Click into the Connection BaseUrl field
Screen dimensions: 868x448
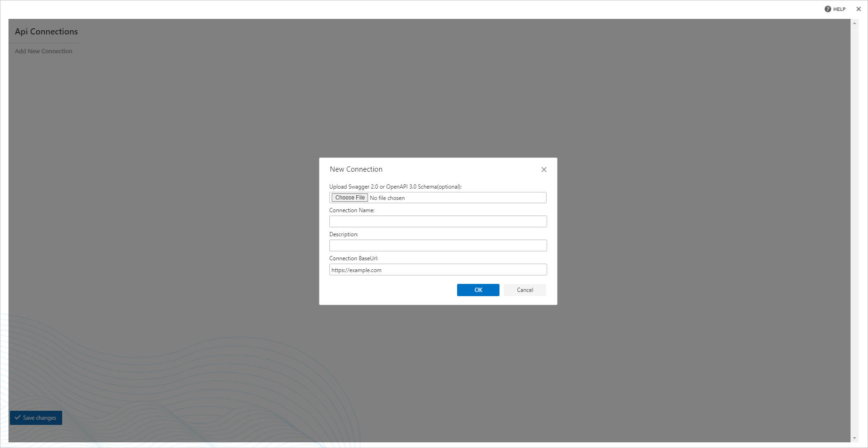tap(438, 270)
